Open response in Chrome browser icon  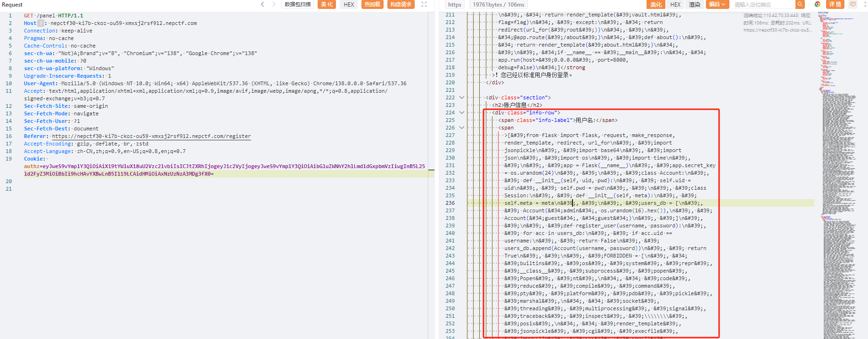pos(818,4)
